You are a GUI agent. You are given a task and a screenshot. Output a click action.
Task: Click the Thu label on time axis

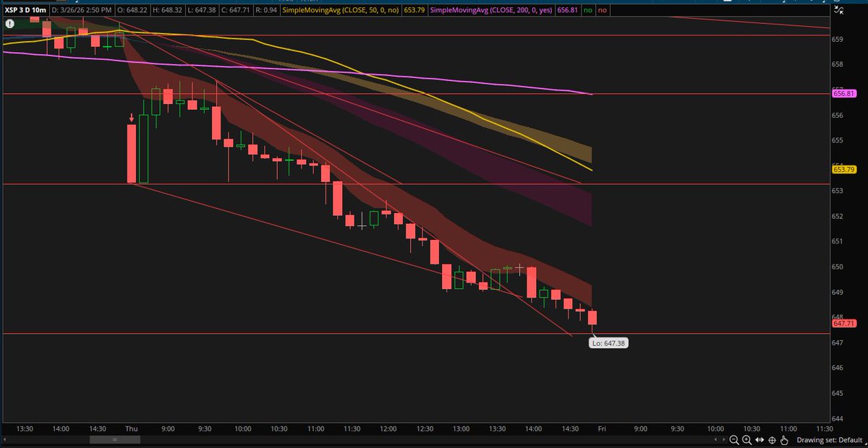(x=132, y=428)
